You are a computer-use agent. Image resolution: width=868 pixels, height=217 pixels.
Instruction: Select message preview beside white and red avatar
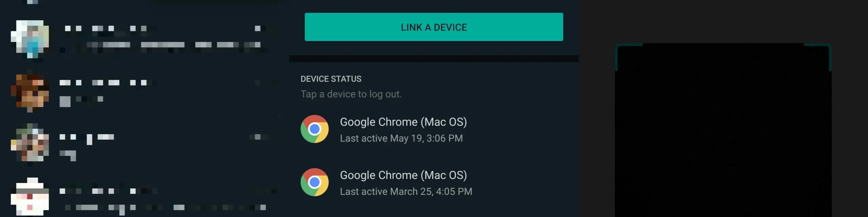[163, 207]
